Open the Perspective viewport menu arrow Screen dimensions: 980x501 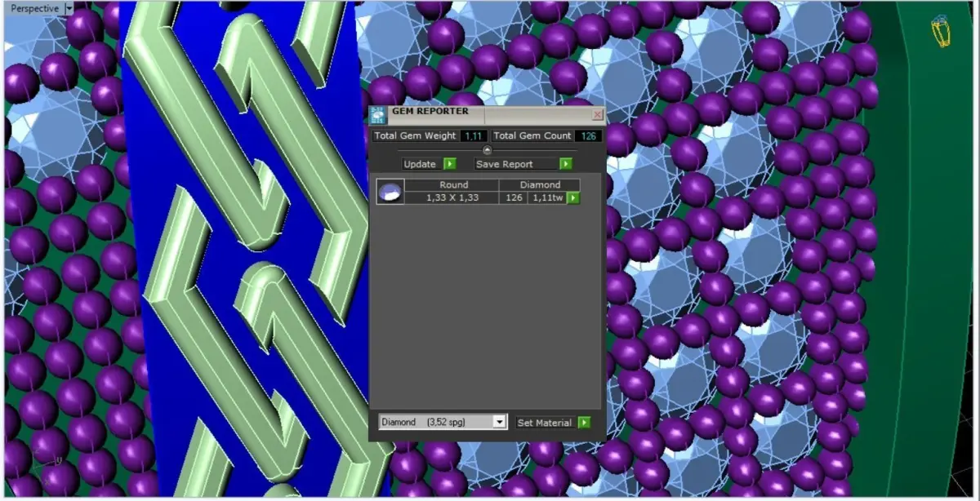69,8
